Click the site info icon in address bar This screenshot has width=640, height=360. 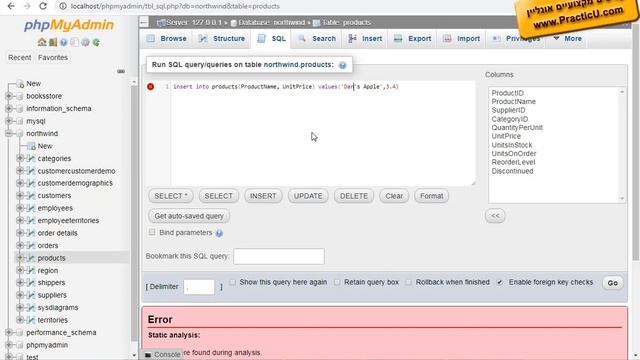(x=62, y=6)
